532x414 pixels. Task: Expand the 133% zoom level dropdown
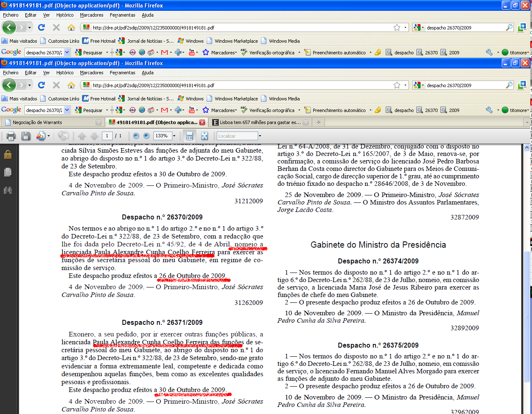[174, 136]
